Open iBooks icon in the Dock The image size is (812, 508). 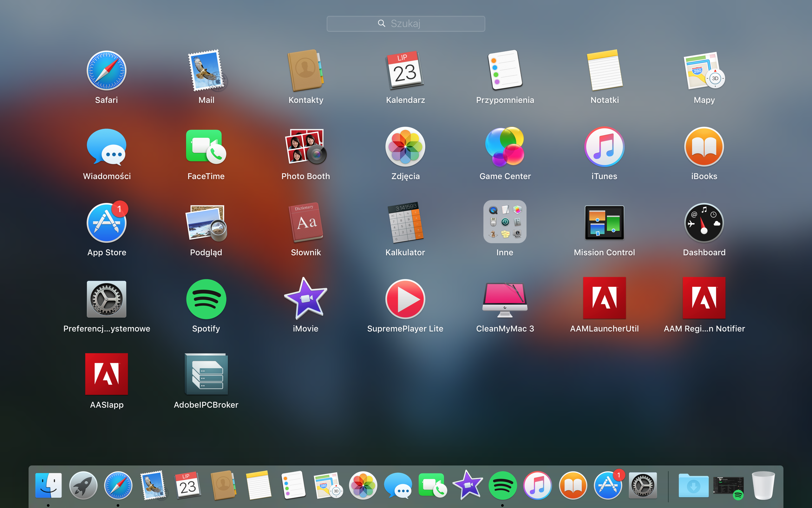pyautogui.click(x=573, y=485)
